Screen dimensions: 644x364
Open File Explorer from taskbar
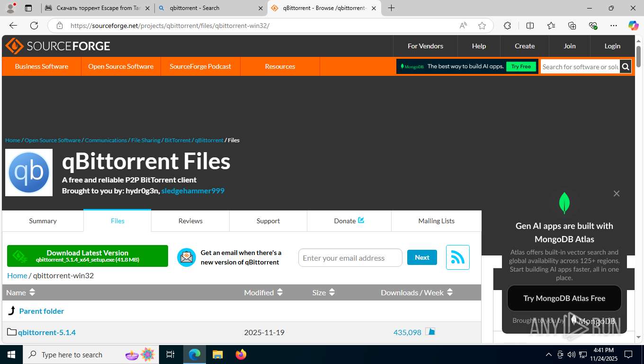point(217,355)
